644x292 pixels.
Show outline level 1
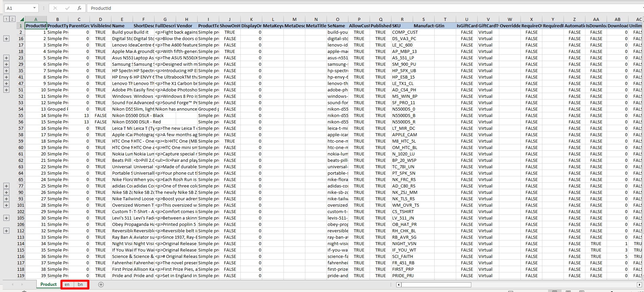click(x=6, y=19)
